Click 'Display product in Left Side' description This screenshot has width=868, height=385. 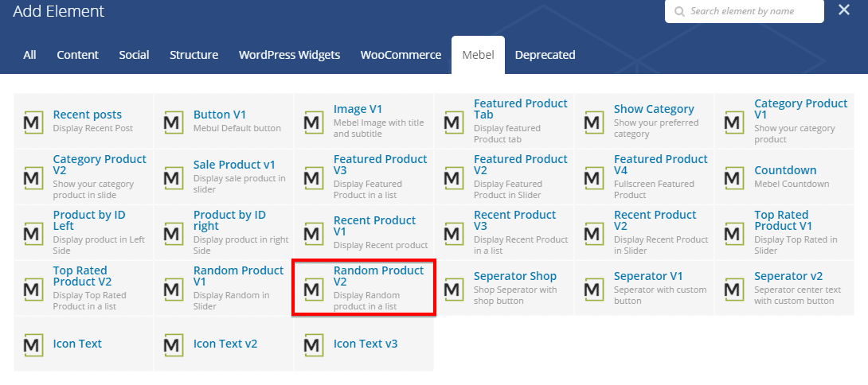99,245
